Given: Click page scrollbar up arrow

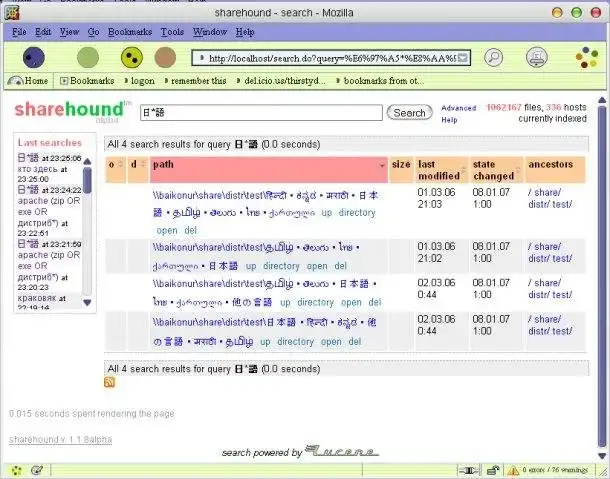Looking at the screenshot, I should tap(602, 100).
